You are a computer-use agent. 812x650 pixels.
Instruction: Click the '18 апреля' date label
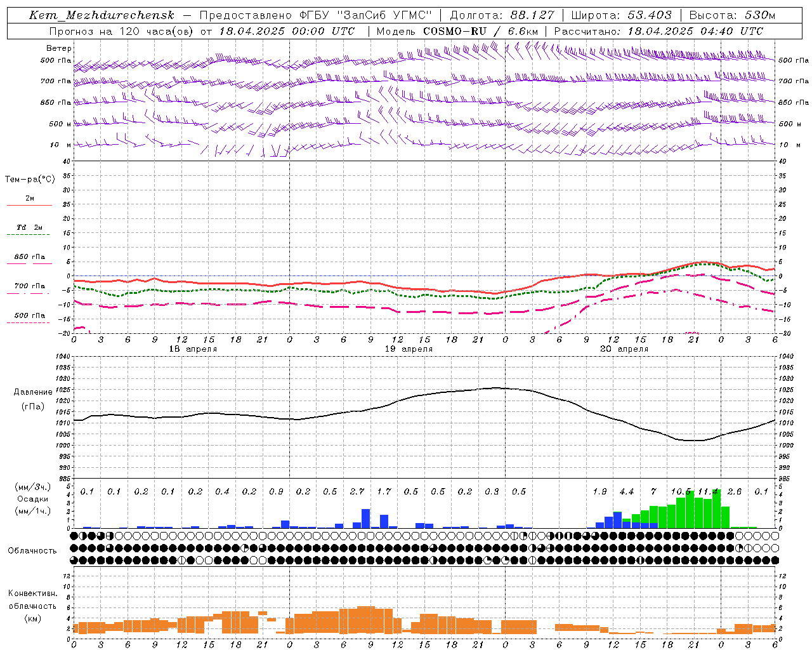tap(193, 349)
